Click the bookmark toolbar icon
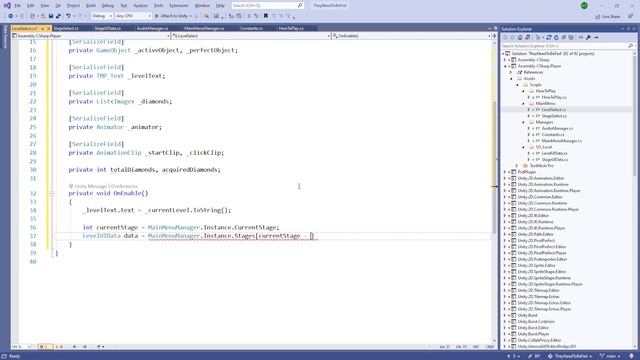Viewport: 640px width, 360px height. 266,16
